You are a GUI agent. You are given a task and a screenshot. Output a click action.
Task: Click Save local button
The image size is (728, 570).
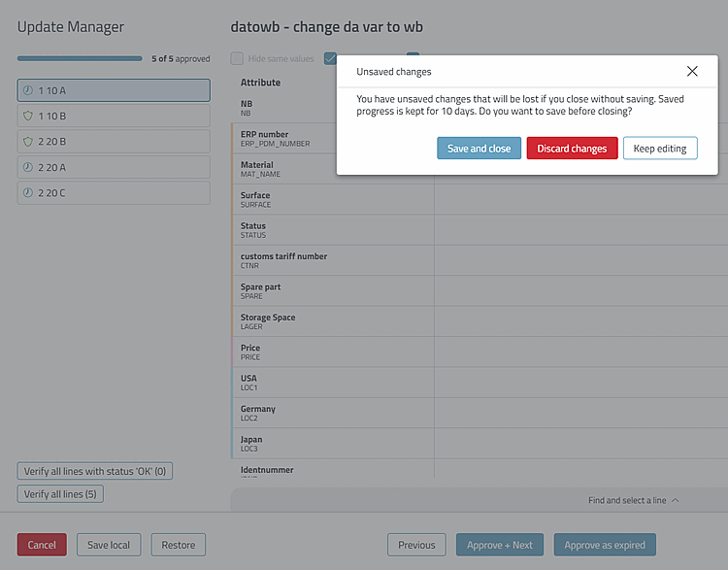[x=109, y=545]
